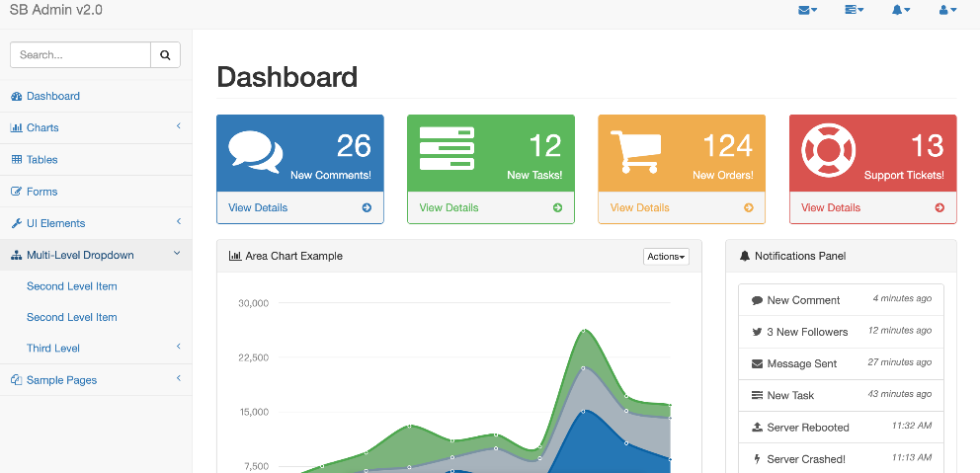Focus the Search... input field

point(81,55)
